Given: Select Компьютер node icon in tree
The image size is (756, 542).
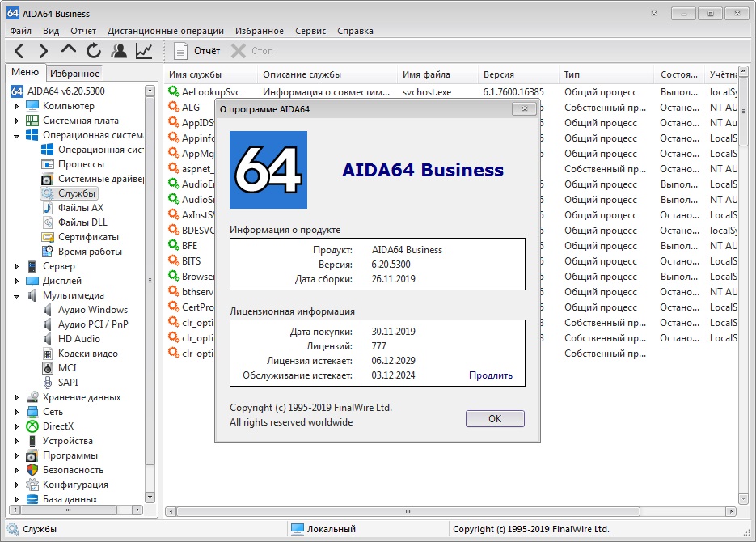Looking at the screenshot, I should (x=32, y=106).
